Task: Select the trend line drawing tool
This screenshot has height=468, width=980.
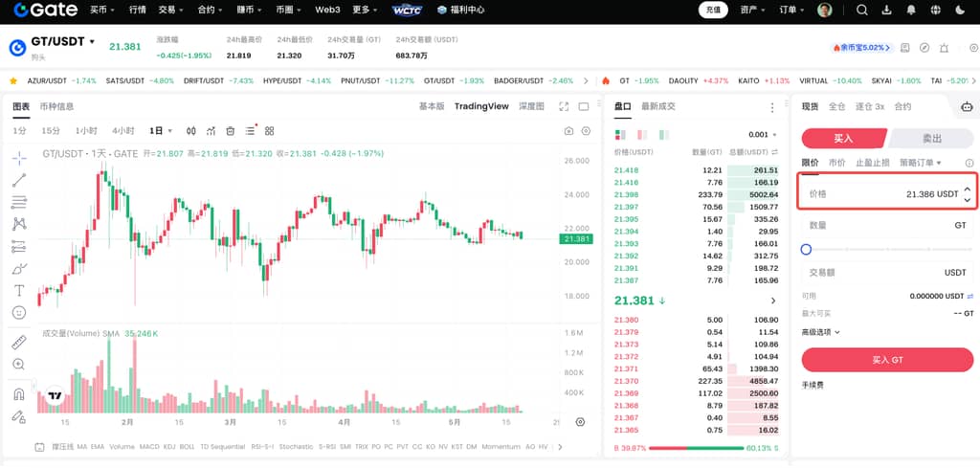Action: click(x=19, y=180)
